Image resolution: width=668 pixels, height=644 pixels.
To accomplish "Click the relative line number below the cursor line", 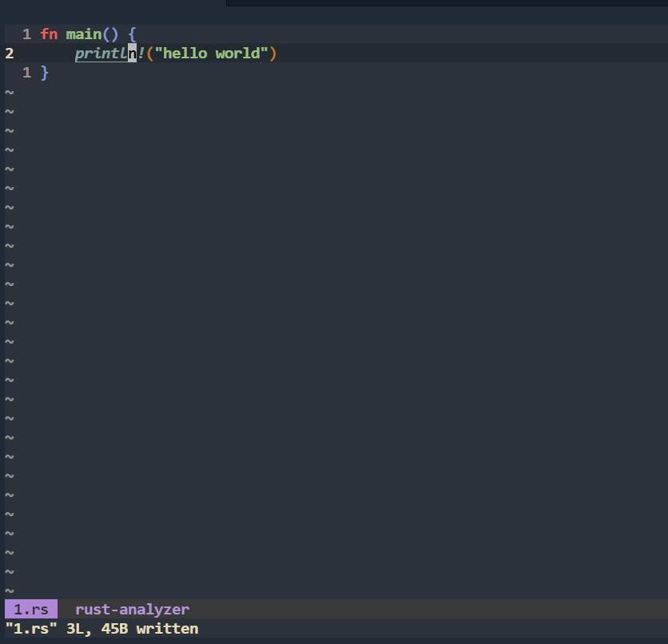I will (26, 72).
